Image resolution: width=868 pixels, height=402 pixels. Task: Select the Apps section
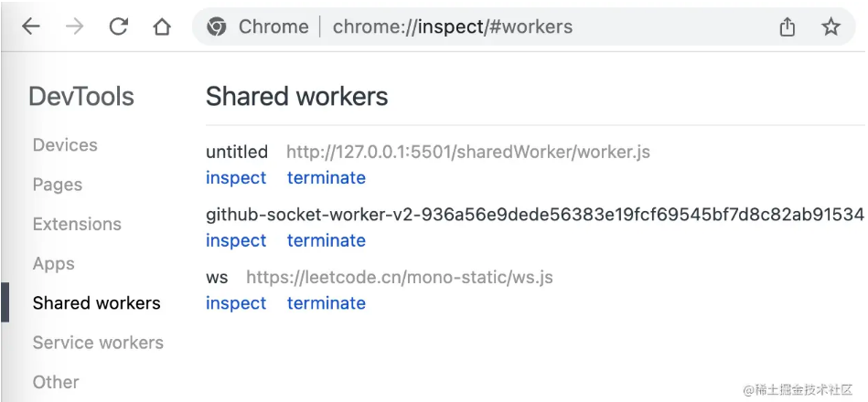click(53, 264)
